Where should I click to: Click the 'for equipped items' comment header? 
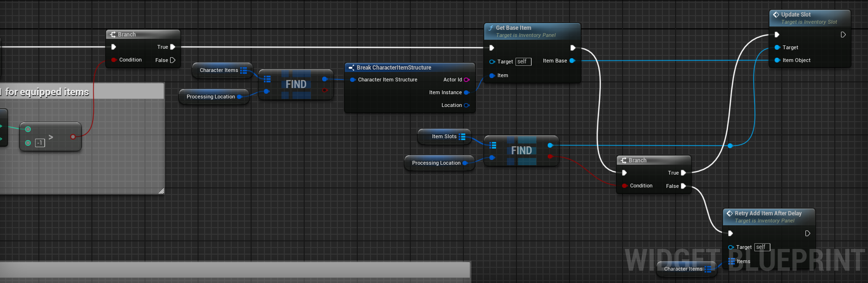81,91
